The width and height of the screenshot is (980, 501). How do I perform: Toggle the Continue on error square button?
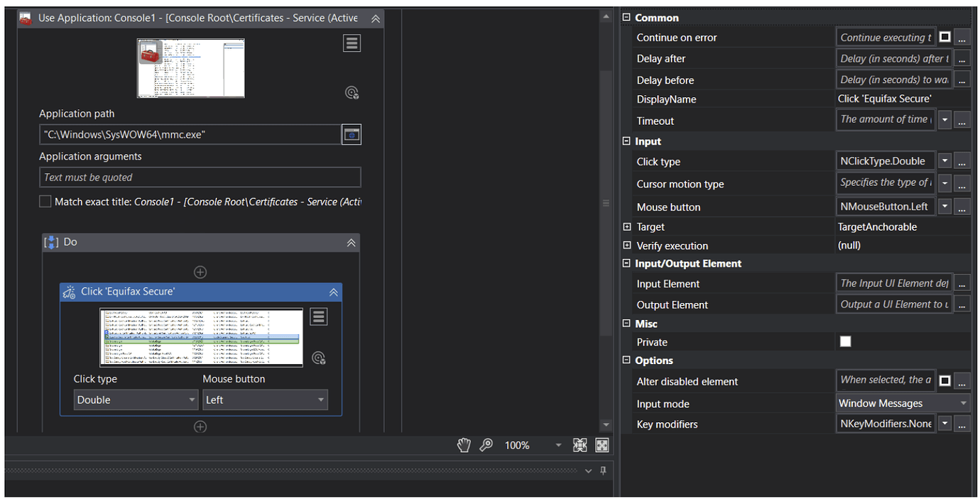point(944,37)
